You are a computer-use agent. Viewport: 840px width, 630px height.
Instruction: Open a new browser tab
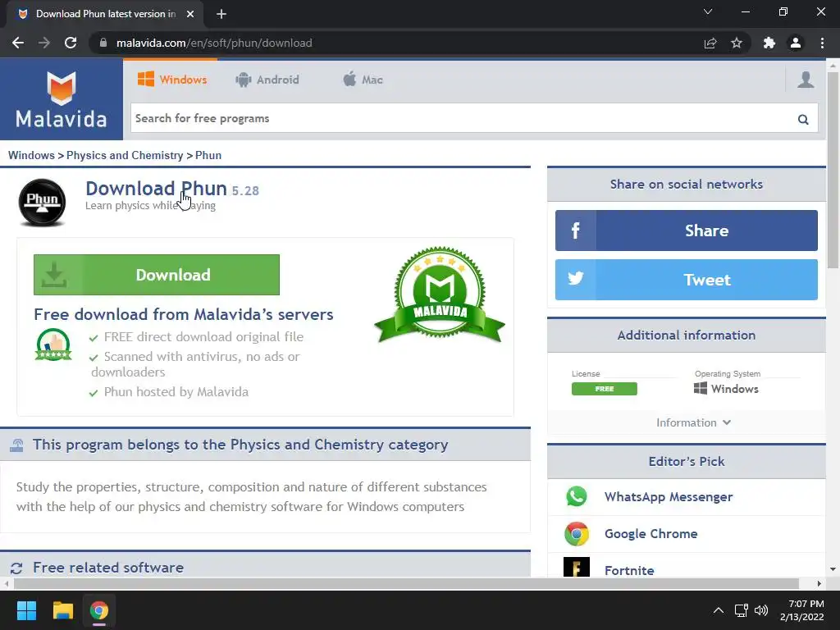(221, 14)
